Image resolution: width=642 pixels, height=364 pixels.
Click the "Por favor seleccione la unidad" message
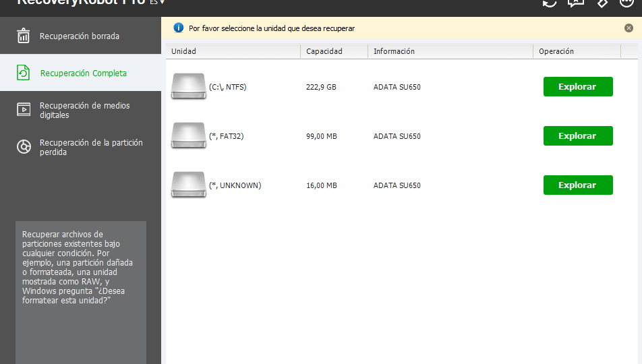(272, 28)
